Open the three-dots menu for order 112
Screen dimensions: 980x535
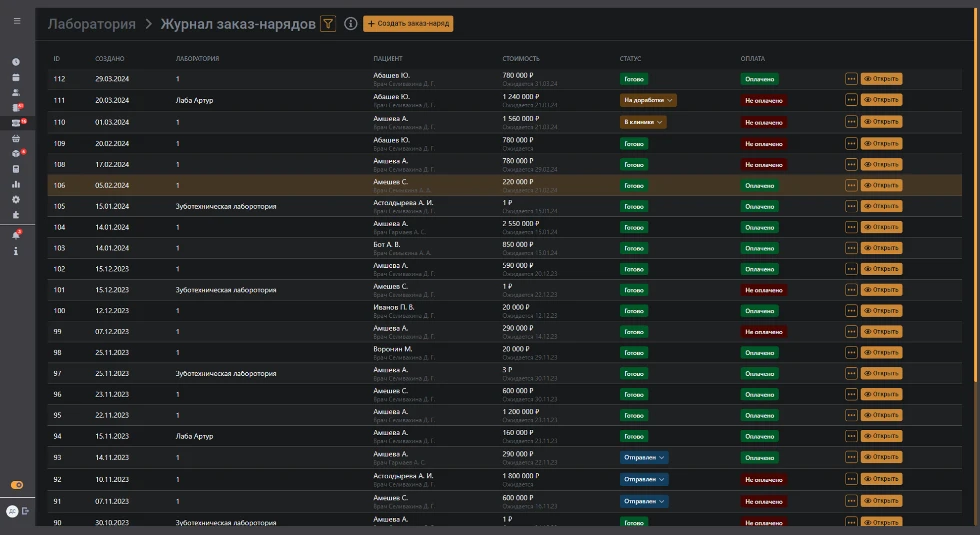851,79
